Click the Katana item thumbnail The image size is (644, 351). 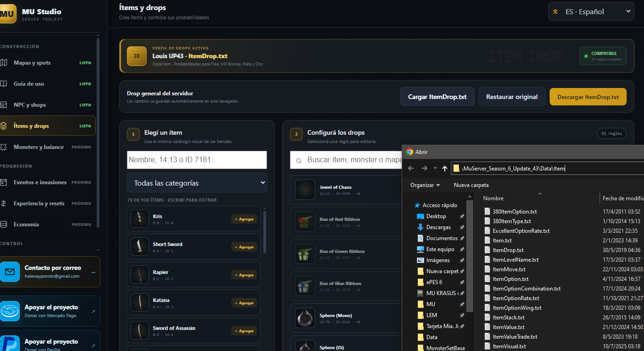139,302
